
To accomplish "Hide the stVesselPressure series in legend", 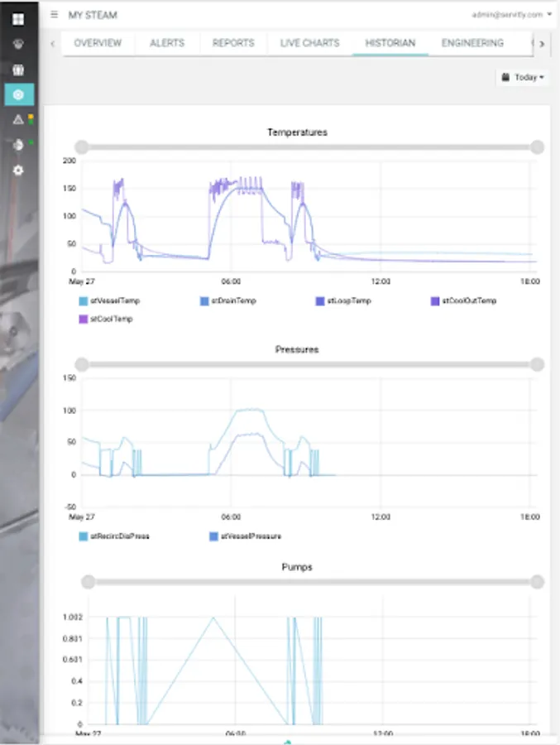I will [x=246, y=536].
